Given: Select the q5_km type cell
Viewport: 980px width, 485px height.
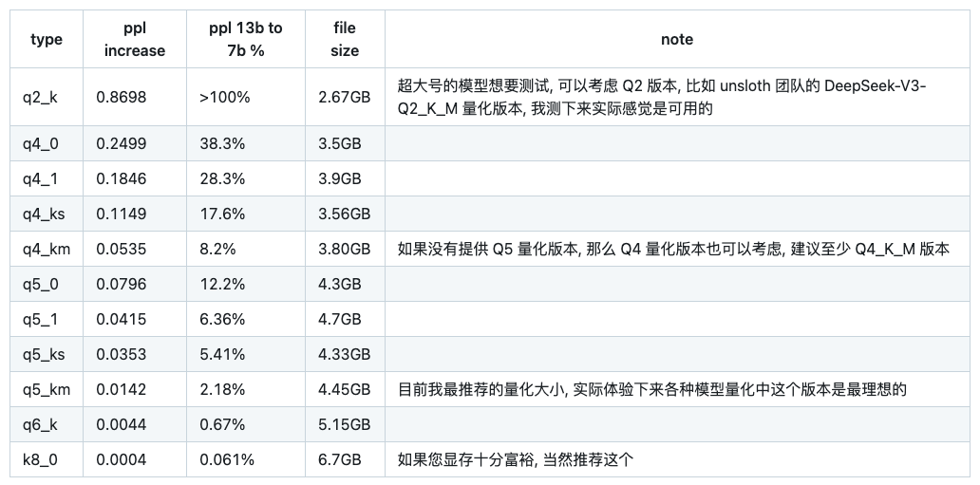Looking at the screenshot, I should (47, 389).
